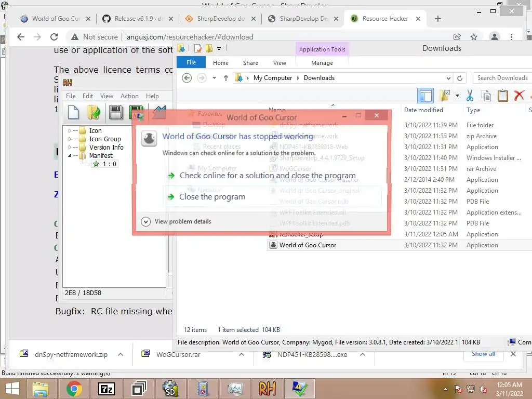Click Show all downloads link
The height and width of the screenshot is (399, 532).
tap(483, 354)
